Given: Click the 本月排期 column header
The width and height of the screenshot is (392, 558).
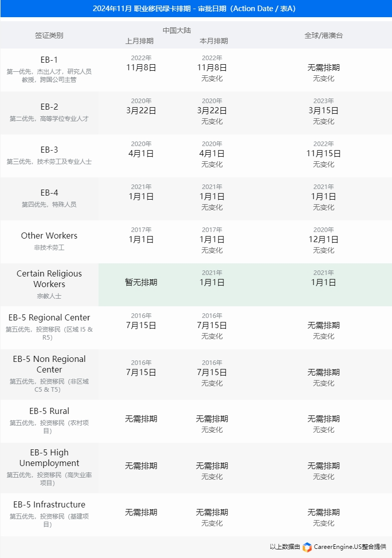Looking at the screenshot, I should (214, 41).
